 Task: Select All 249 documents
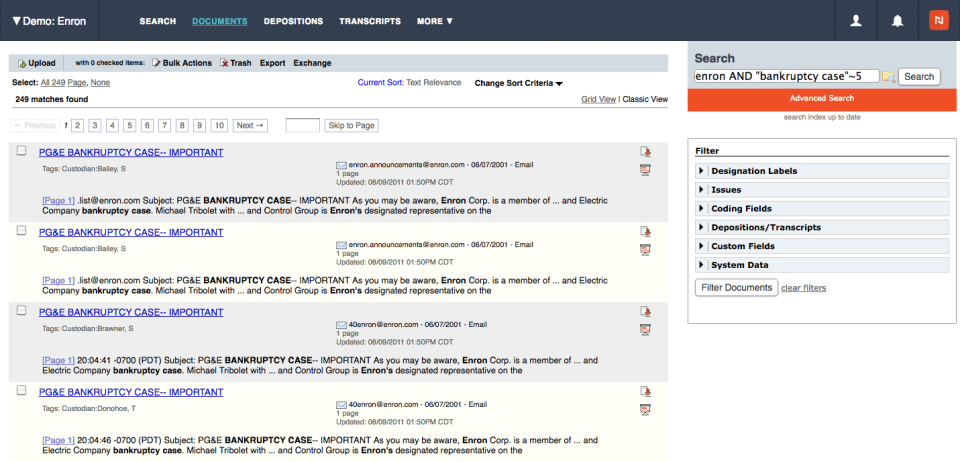click(x=53, y=83)
